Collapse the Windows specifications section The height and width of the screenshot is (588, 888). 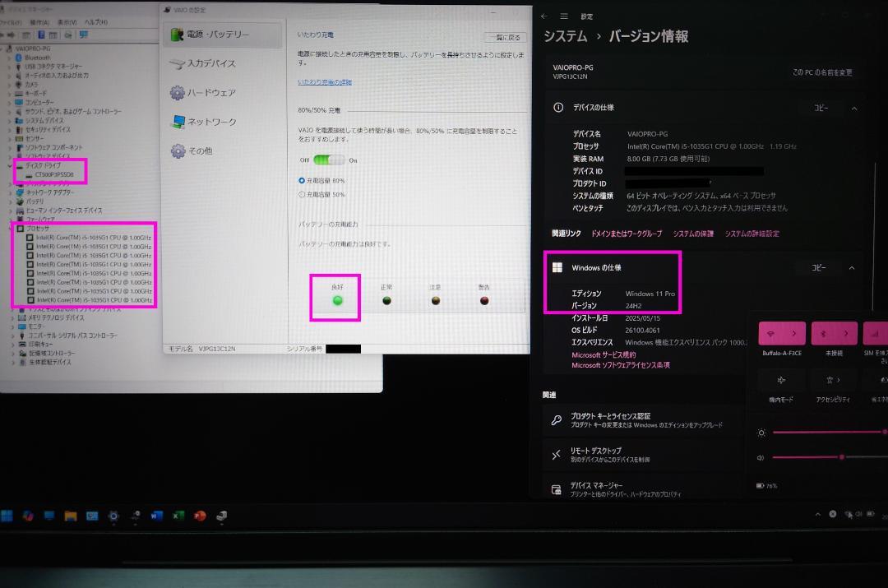[x=852, y=268]
